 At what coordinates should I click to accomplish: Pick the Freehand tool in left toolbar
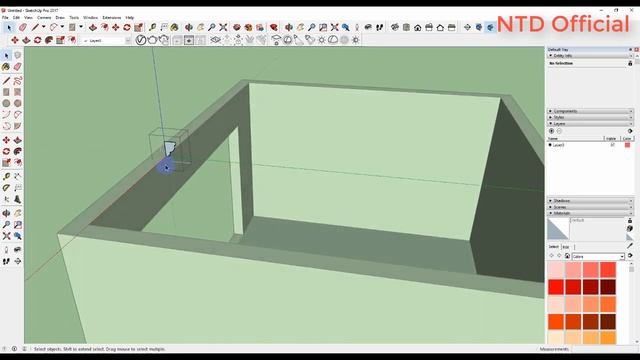(x=18, y=81)
